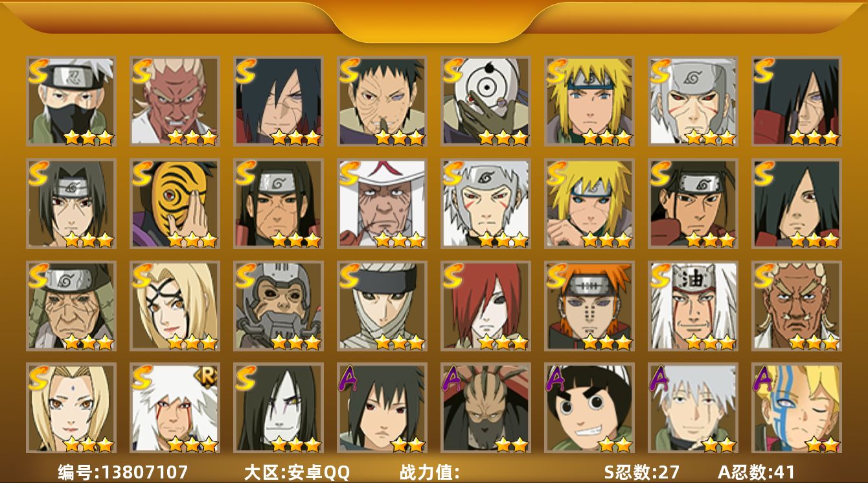868x483 pixels.
Task: Click the white-hat elderly Hokage portrait
Action: pyautogui.click(x=382, y=204)
